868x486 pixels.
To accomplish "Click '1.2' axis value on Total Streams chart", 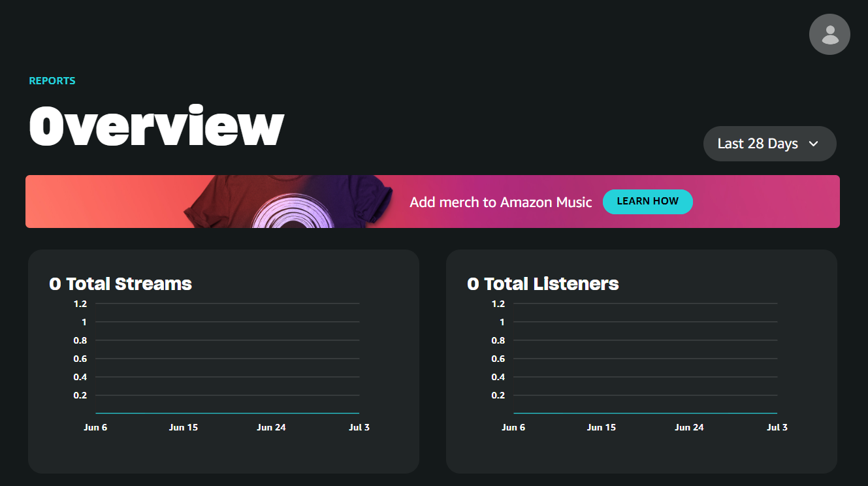I will point(80,304).
